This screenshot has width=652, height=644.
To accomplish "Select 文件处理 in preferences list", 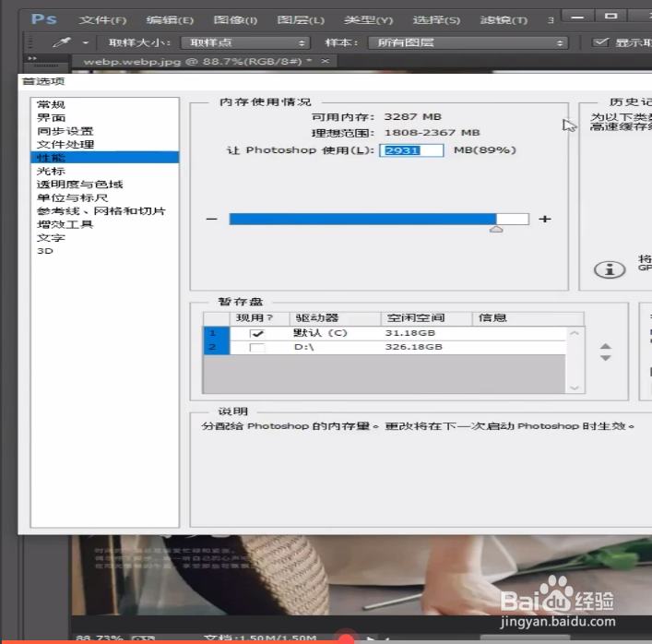I will [105, 144].
